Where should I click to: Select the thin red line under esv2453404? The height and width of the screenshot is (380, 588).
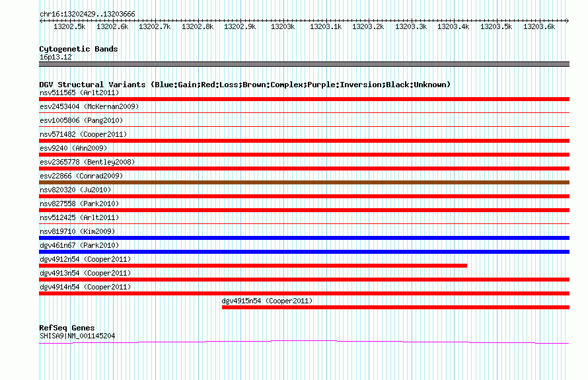(x=304, y=112)
